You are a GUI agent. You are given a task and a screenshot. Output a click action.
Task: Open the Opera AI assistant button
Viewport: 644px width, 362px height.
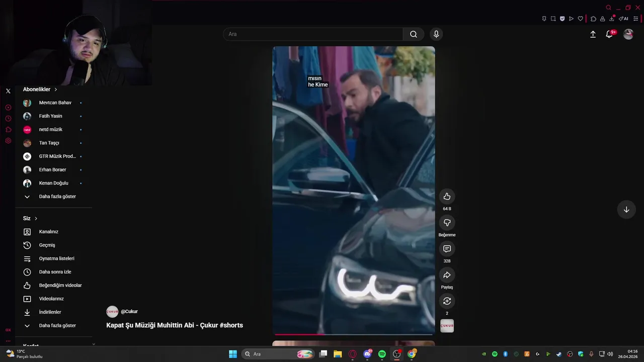(623, 19)
